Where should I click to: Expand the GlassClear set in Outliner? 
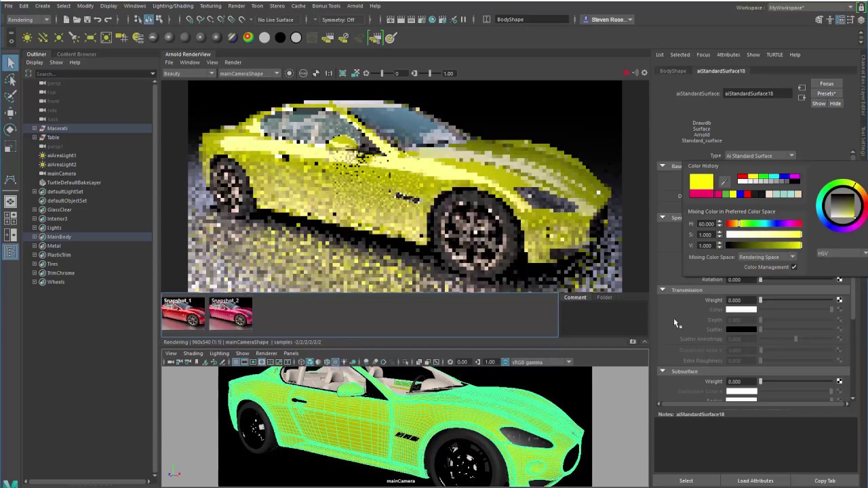35,209
